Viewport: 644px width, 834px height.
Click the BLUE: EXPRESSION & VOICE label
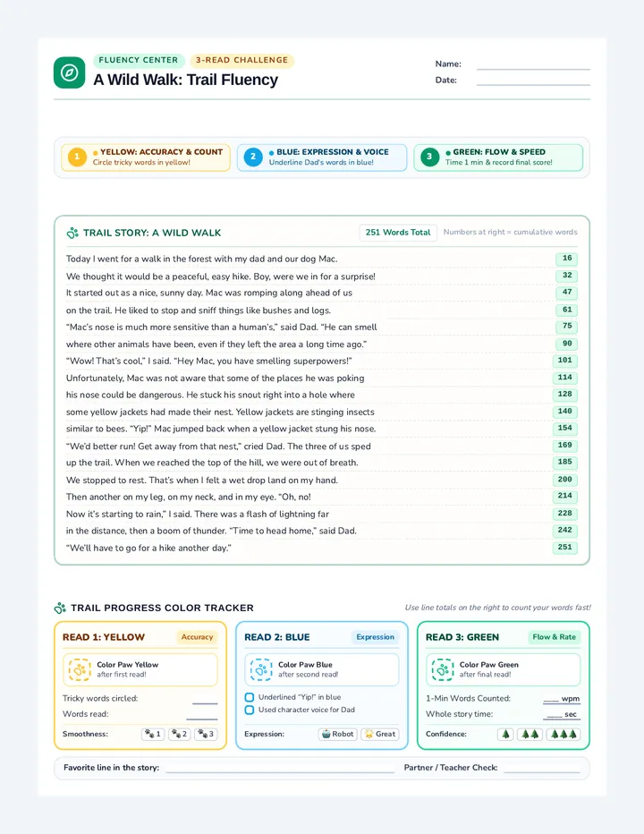pyautogui.click(x=333, y=152)
